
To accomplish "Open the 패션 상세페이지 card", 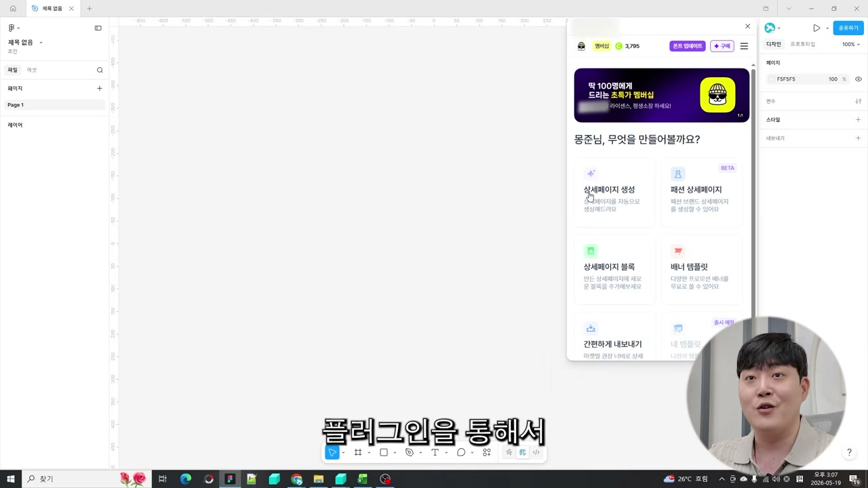I will (x=701, y=191).
